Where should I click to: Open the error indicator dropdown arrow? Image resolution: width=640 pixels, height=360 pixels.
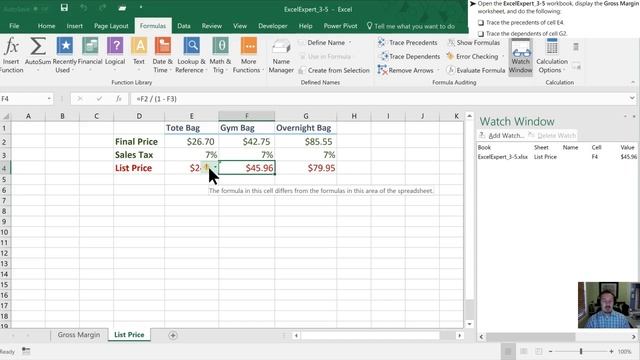[215, 167]
